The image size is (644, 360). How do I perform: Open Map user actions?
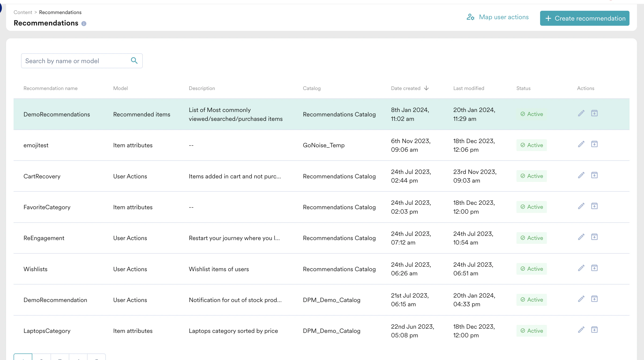click(498, 17)
